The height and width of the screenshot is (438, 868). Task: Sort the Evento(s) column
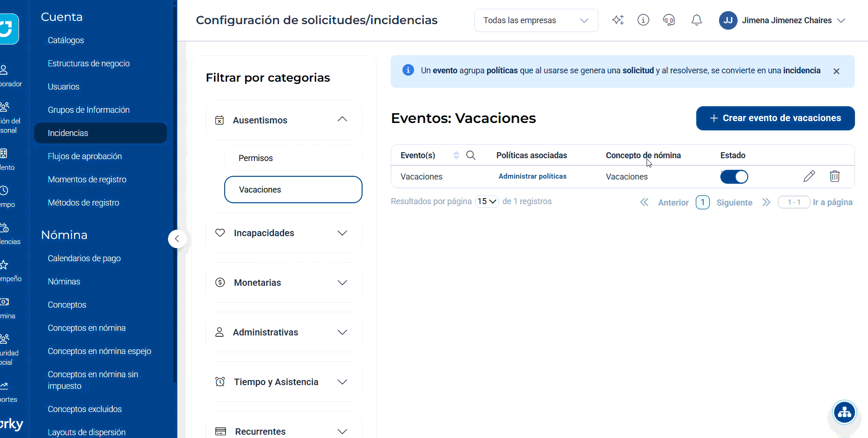click(x=456, y=155)
